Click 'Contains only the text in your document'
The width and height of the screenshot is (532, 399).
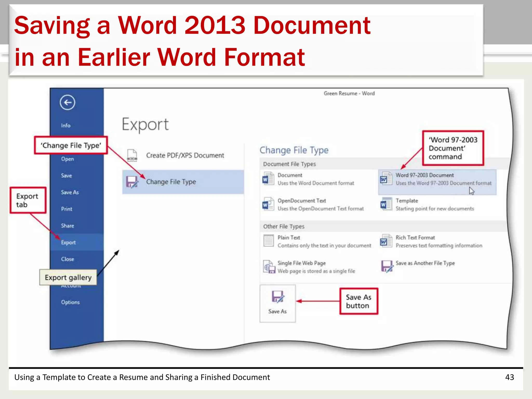coord(324,245)
